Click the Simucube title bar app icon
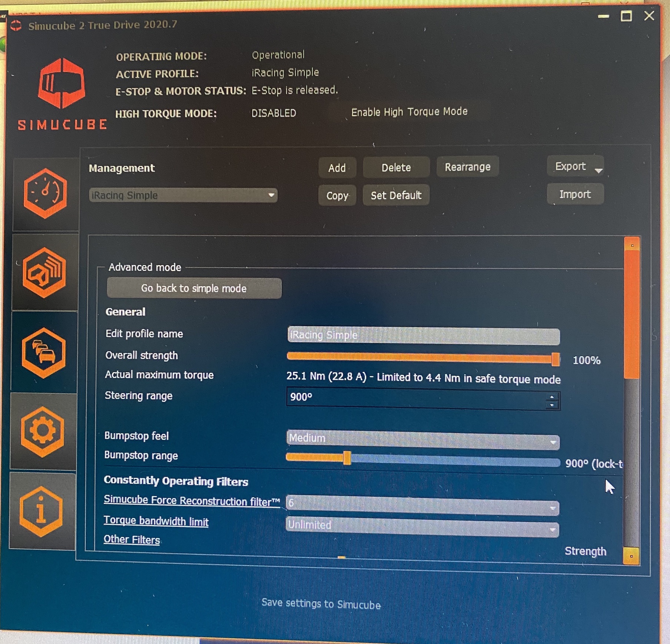Screen dimensions: 670x644 [16, 26]
